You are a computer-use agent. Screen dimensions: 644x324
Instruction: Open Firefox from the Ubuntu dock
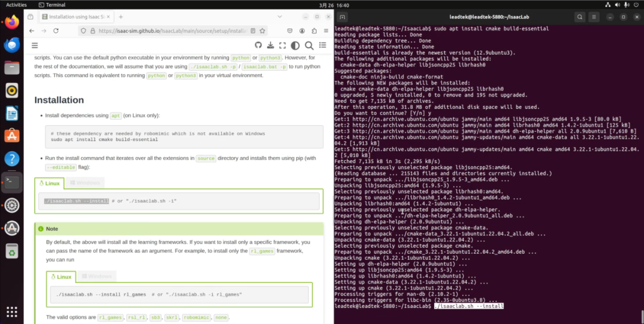tap(12, 22)
